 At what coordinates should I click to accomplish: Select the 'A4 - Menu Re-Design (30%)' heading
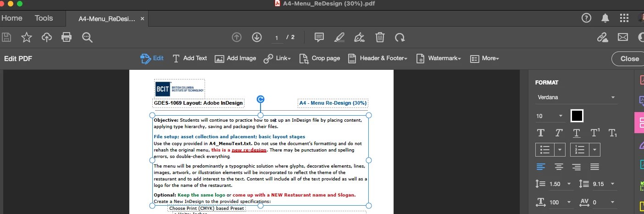click(x=333, y=103)
